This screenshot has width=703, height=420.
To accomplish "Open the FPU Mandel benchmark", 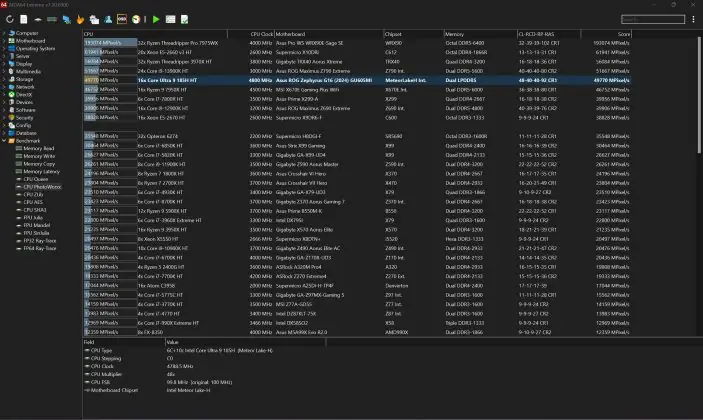I will tap(37, 225).
